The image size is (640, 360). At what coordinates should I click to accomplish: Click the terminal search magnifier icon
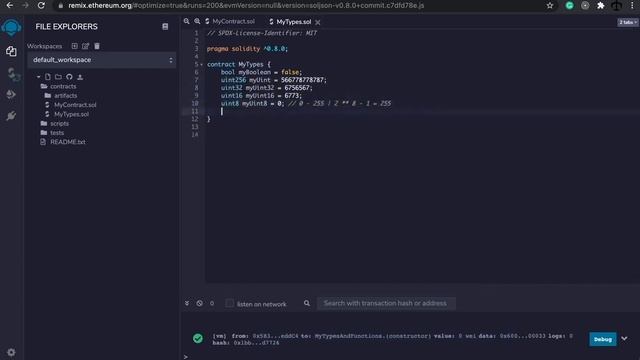pos(307,303)
